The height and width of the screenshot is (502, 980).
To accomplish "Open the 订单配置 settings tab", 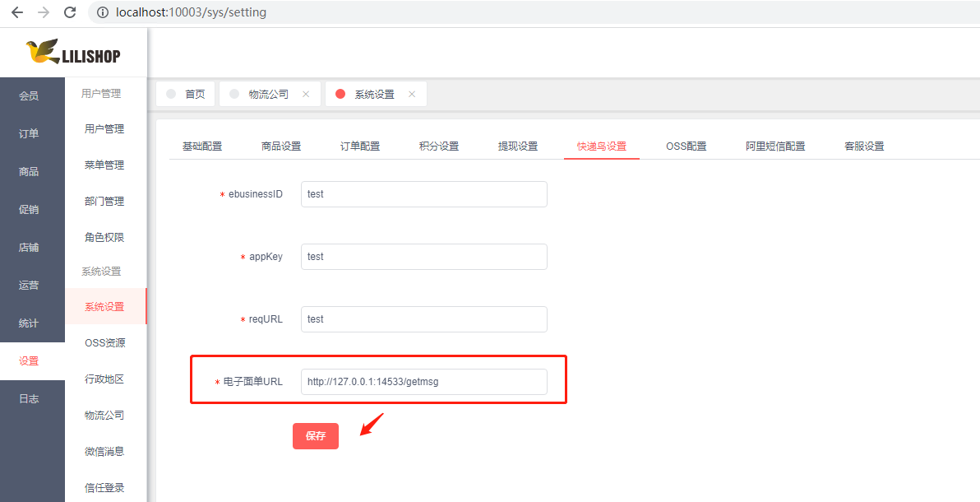I will pyautogui.click(x=360, y=146).
